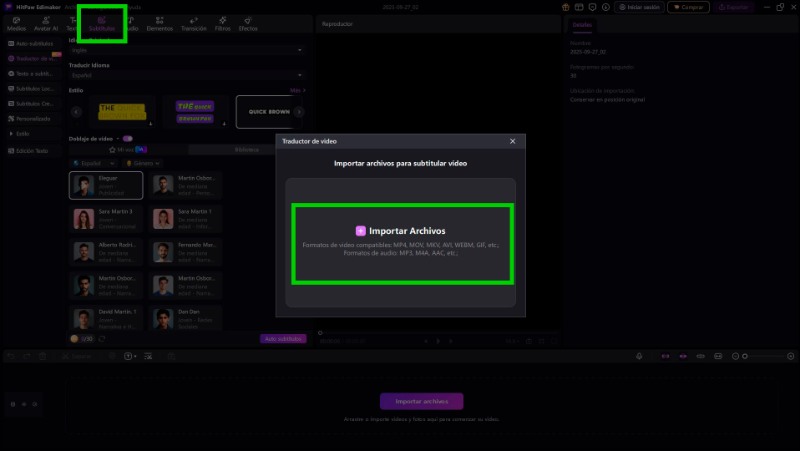Image resolution: width=800 pixels, height=451 pixels.
Task: Click Importar Archivos in the dialog
Action: [400, 231]
